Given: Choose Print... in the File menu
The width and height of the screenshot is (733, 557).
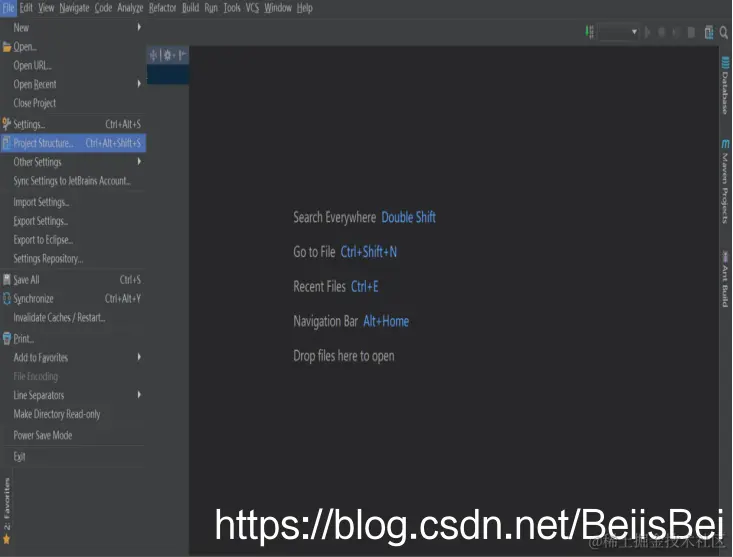Looking at the screenshot, I should (x=73, y=339).
